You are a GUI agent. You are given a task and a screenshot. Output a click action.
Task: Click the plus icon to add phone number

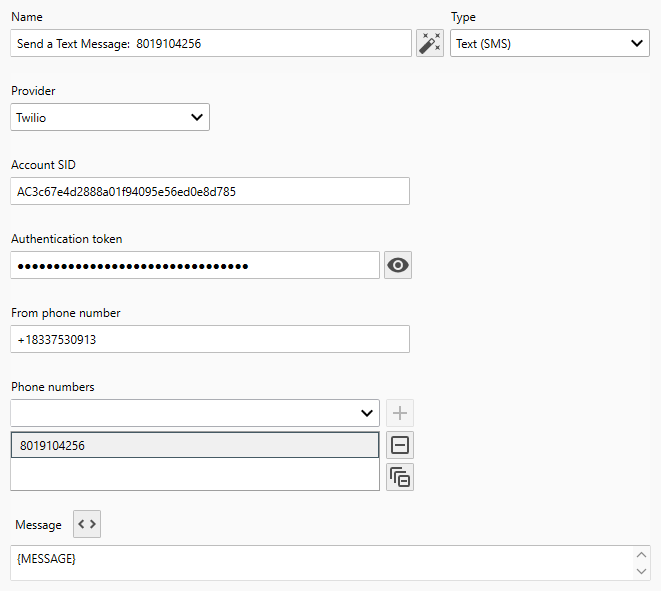[x=400, y=413]
